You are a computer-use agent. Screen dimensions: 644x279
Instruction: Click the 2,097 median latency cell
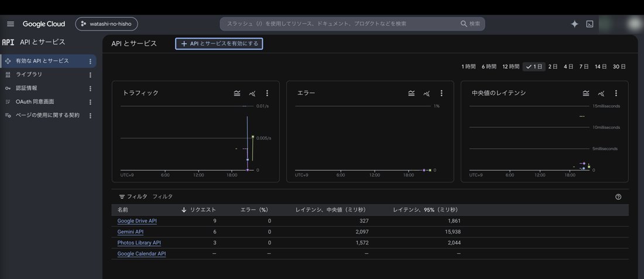[362, 232]
